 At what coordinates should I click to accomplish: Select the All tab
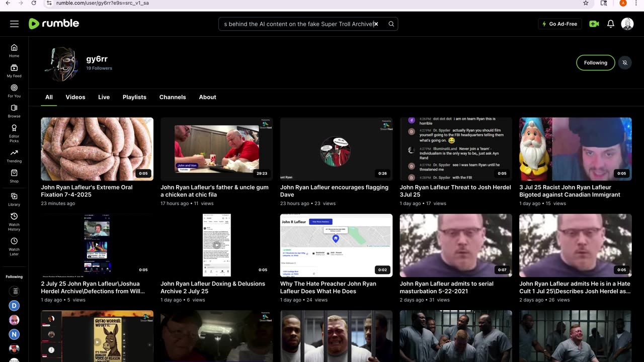pyautogui.click(x=49, y=97)
